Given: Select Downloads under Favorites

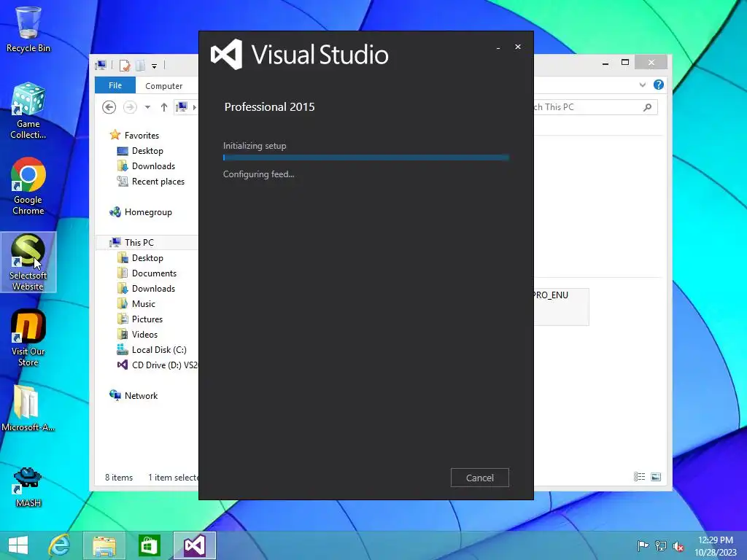Looking at the screenshot, I should [x=146, y=166].
